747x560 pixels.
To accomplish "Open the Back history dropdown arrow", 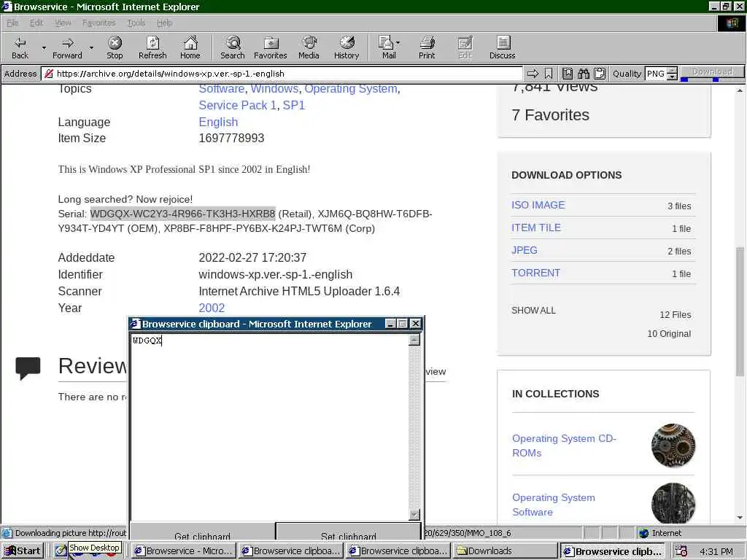I will click(43, 47).
